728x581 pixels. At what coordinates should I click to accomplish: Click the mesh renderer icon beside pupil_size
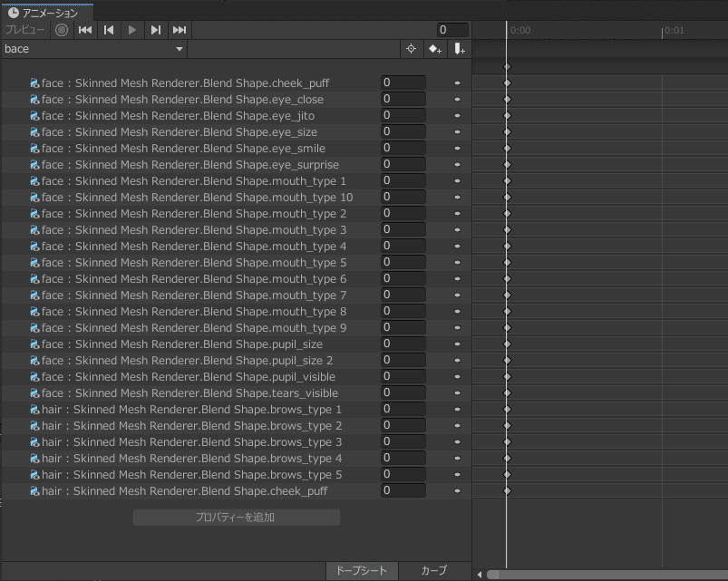click(34, 344)
